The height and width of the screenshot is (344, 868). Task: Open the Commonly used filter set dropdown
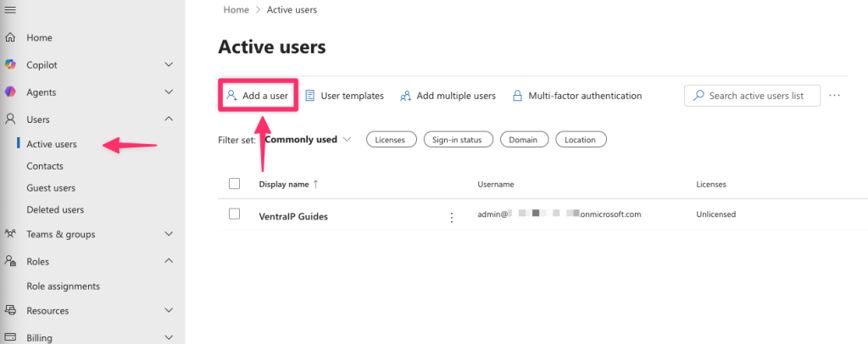[x=308, y=139]
